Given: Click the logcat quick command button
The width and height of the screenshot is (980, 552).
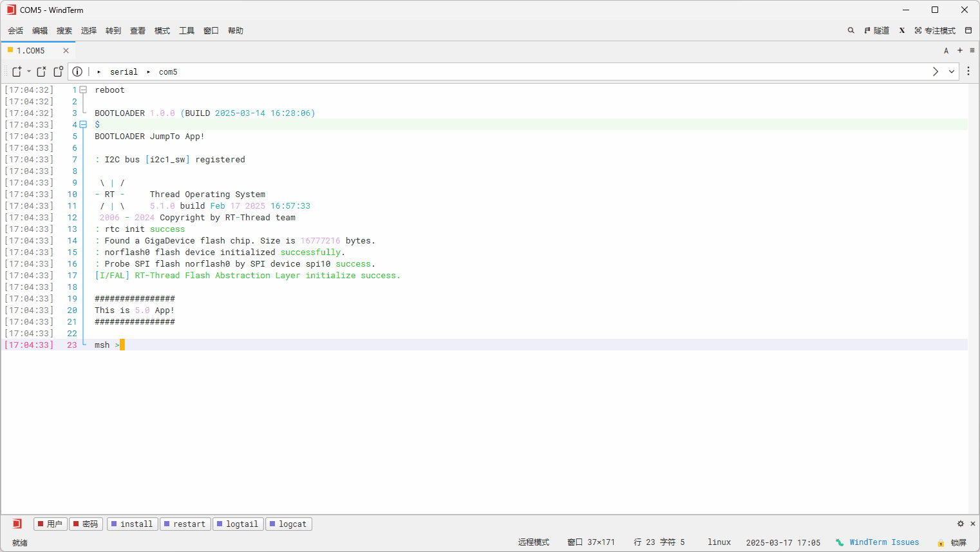Looking at the screenshot, I should coord(288,524).
